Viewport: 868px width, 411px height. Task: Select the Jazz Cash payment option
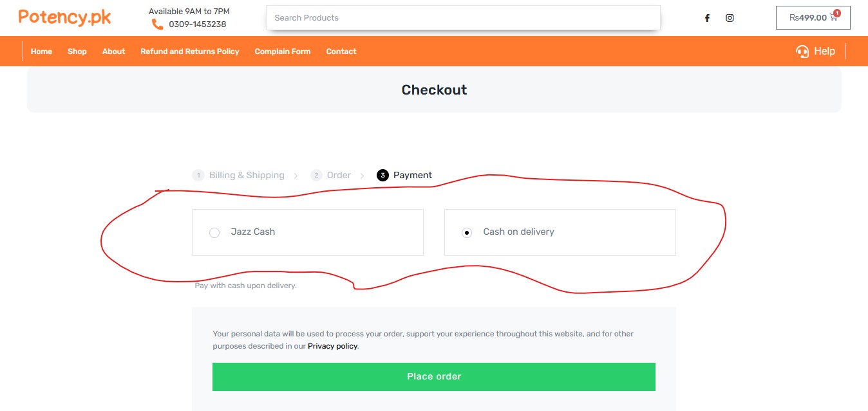click(215, 233)
